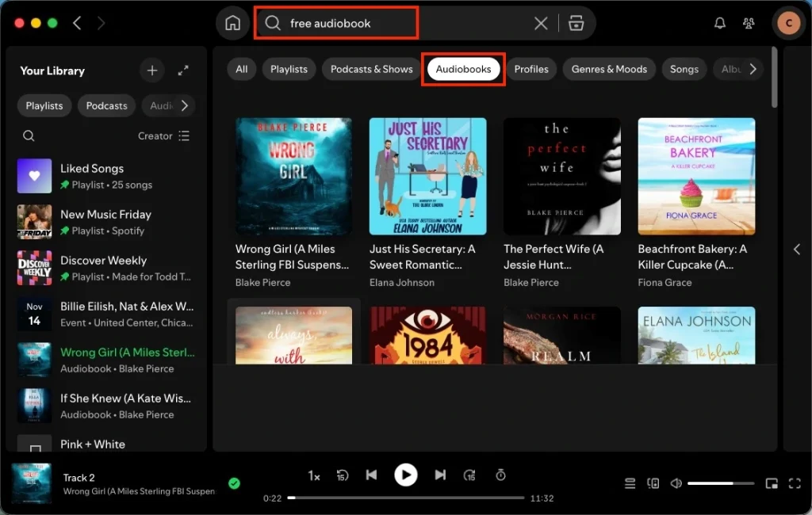Adjust the volume slider
812x515 pixels.
pyautogui.click(x=720, y=483)
